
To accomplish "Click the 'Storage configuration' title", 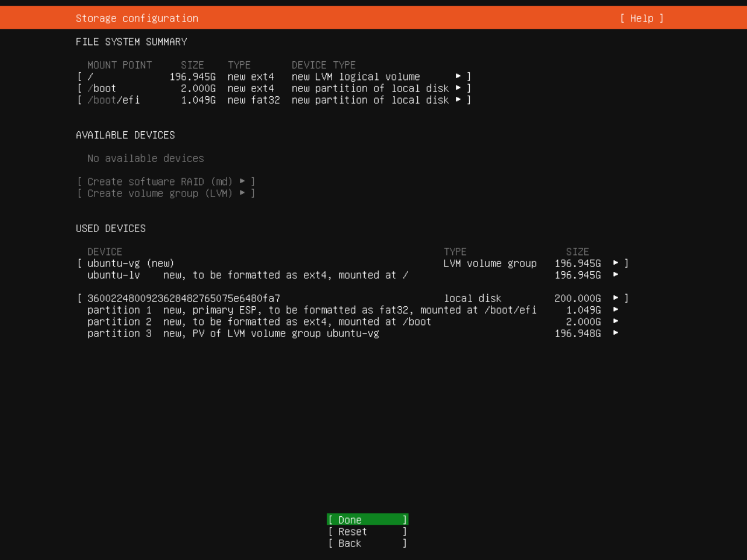I will [x=137, y=18].
